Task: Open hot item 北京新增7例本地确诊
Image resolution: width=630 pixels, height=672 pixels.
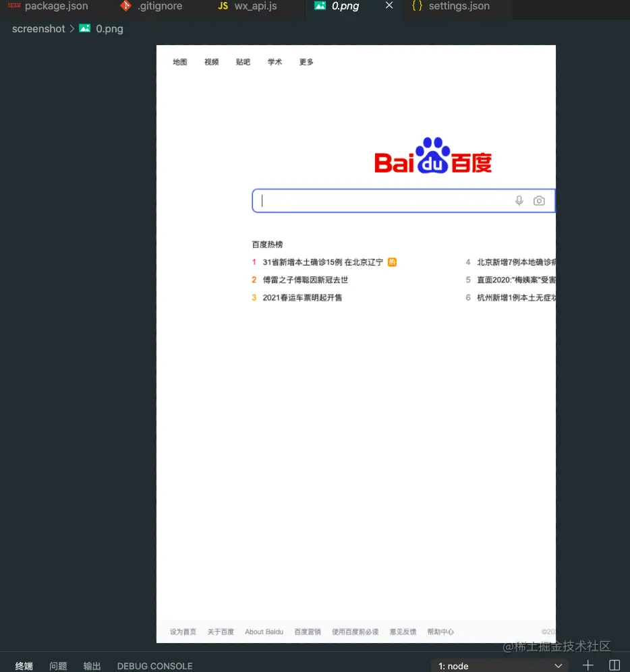Action: (x=516, y=262)
